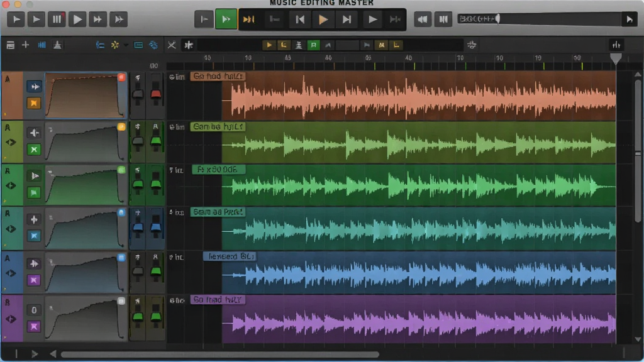Toggle the yellow indicator on the olive track
Image resolution: width=644 pixels, height=362 pixels.
(x=121, y=127)
